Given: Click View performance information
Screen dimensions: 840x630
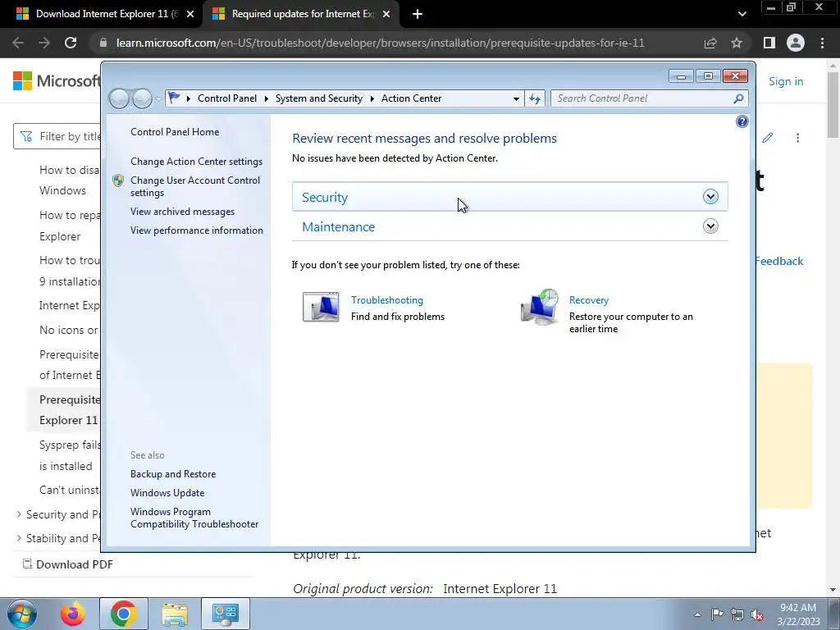Looking at the screenshot, I should 197,231.
